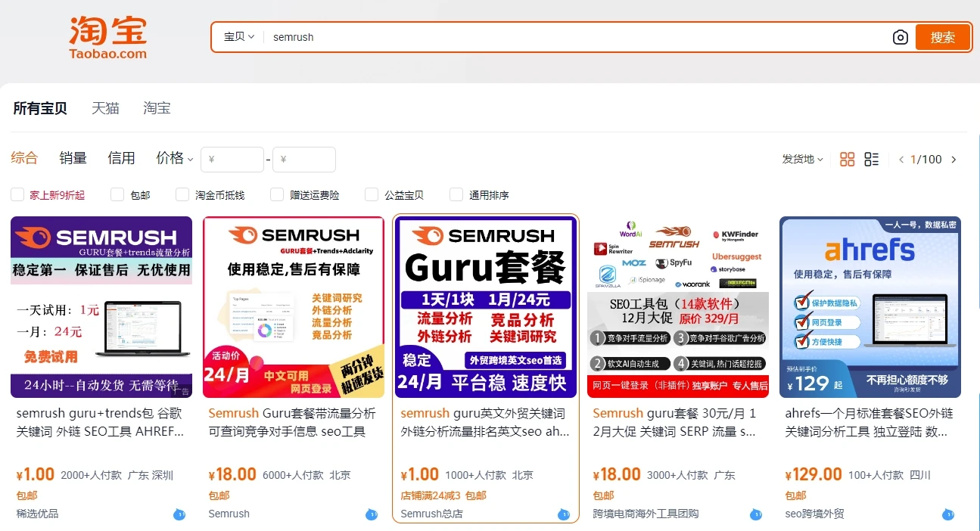This screenshot has width=980, height=531.
Task: Sort results by 信用
Action: click(x=121, y=158)
